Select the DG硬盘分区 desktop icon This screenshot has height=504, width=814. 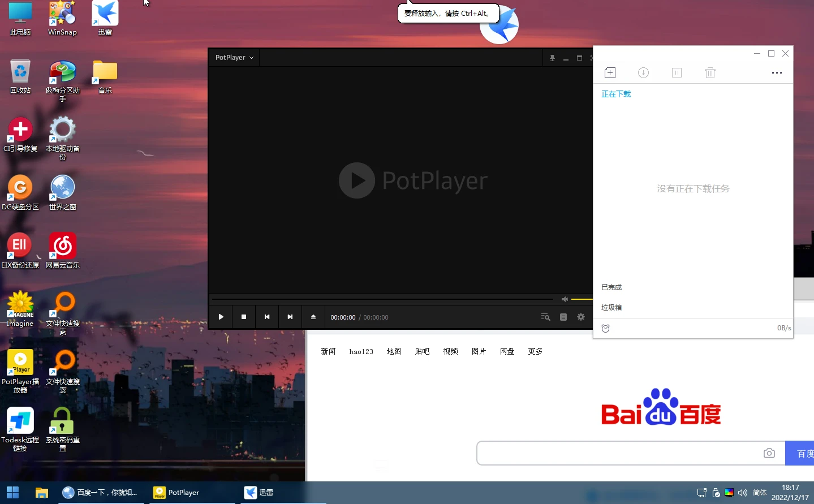tap(20, 192)
